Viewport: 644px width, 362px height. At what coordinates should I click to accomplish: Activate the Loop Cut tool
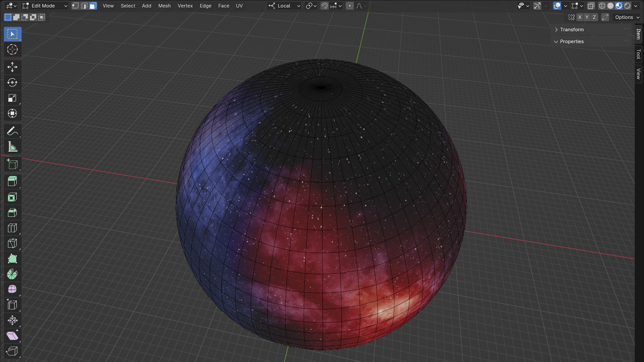pos(12,228)
